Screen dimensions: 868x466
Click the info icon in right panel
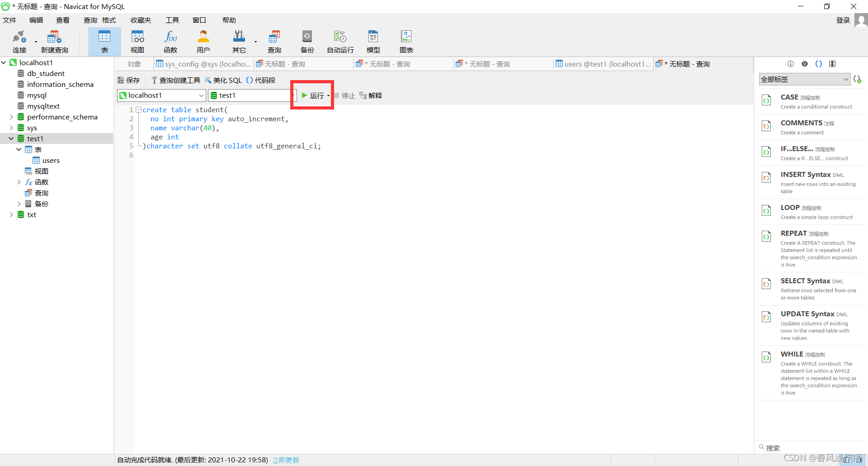click(x=791, y=64)
